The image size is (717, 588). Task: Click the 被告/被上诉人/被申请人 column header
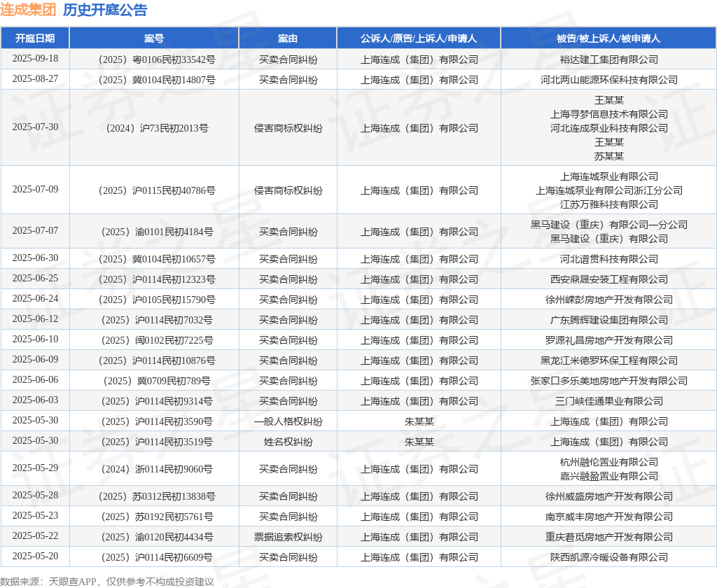(608, 38)
